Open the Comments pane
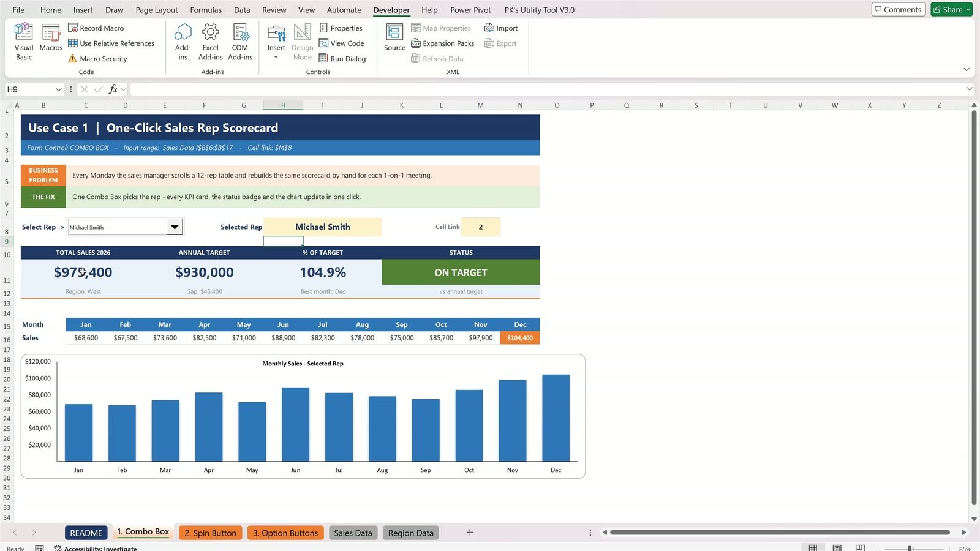980x551 pixels. click(898, 9)
